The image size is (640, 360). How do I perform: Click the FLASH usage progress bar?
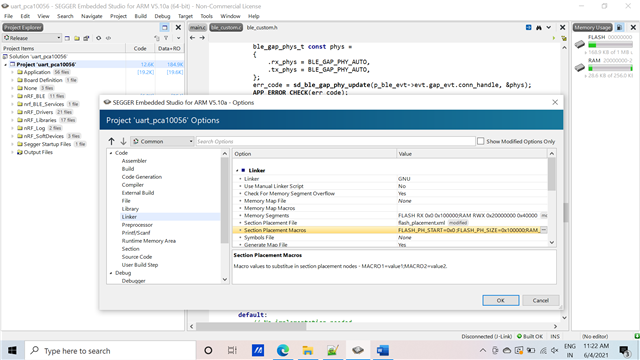610,45
